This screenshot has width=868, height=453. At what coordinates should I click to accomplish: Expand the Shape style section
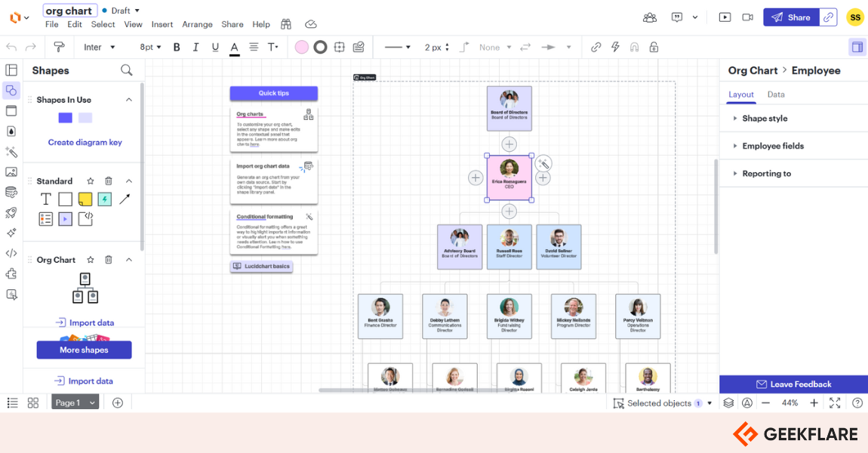pyautogui.click(x=764, y=119)
